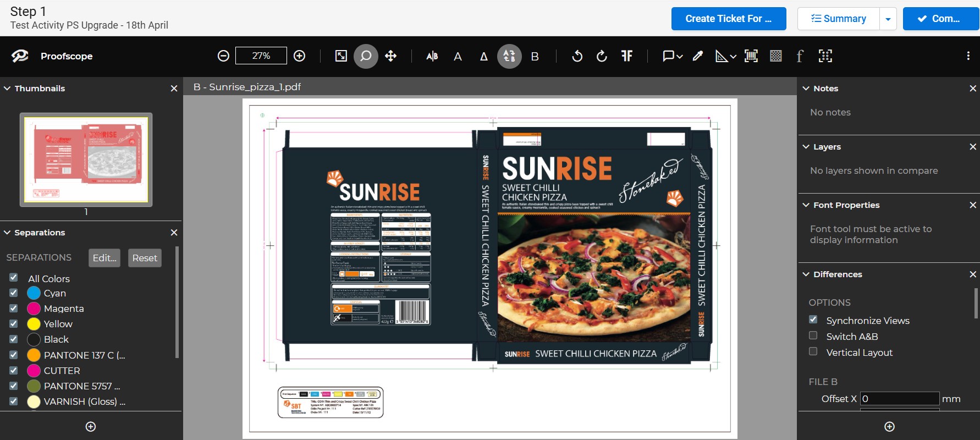Screen dimensions: 980x440
Task: Close the Notes panel
Action: coord(972,89)
